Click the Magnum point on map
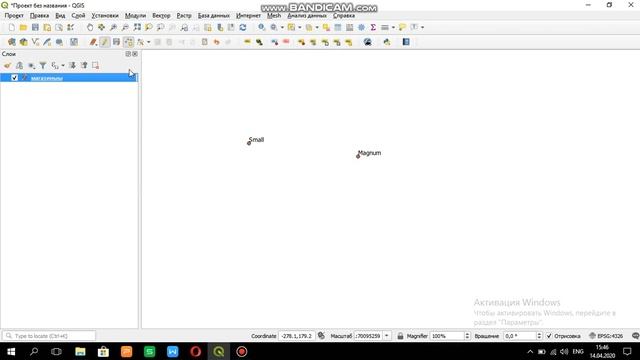The image size is (640, 360). [x=358, y=156]
